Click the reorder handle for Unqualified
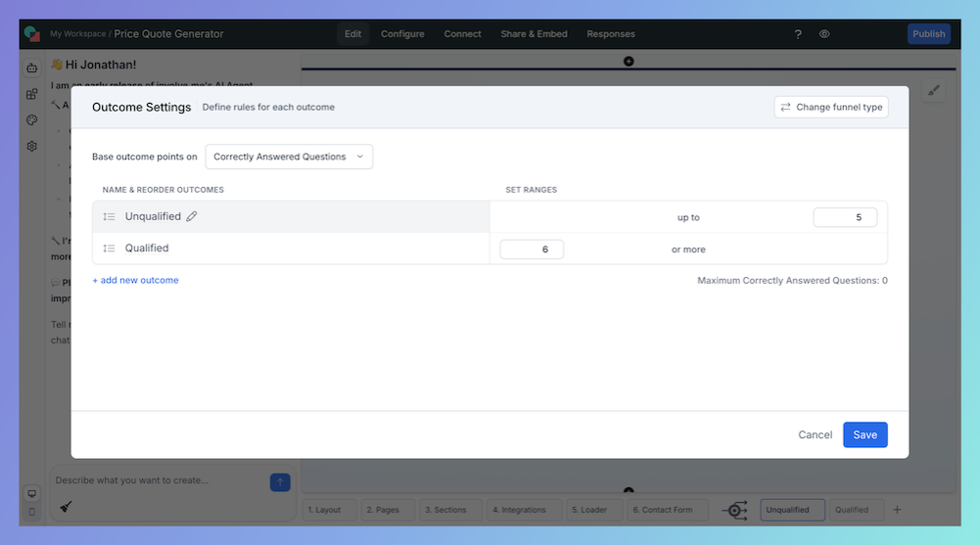980x545 pixels. click(x=109, y=216)
